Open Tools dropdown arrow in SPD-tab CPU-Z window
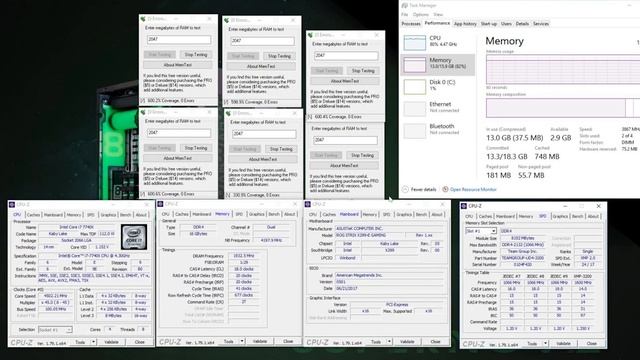This screenshot has height=360, width=640. coord(545,344)
